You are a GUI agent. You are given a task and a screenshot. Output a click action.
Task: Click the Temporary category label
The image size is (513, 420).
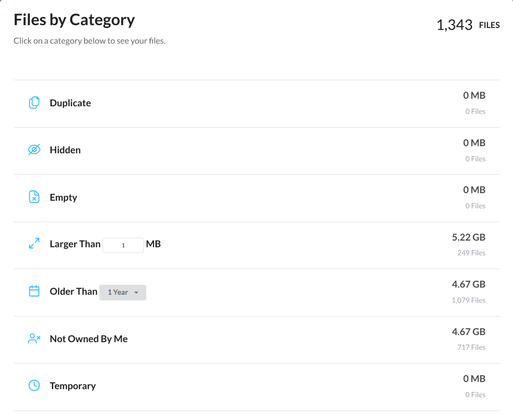coord(73,386)
